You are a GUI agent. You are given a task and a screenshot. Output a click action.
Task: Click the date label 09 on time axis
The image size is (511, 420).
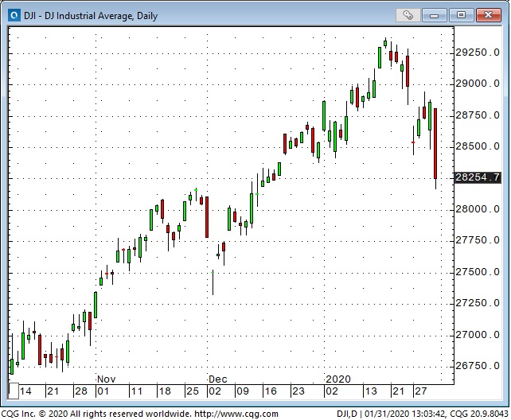[243, 391]
